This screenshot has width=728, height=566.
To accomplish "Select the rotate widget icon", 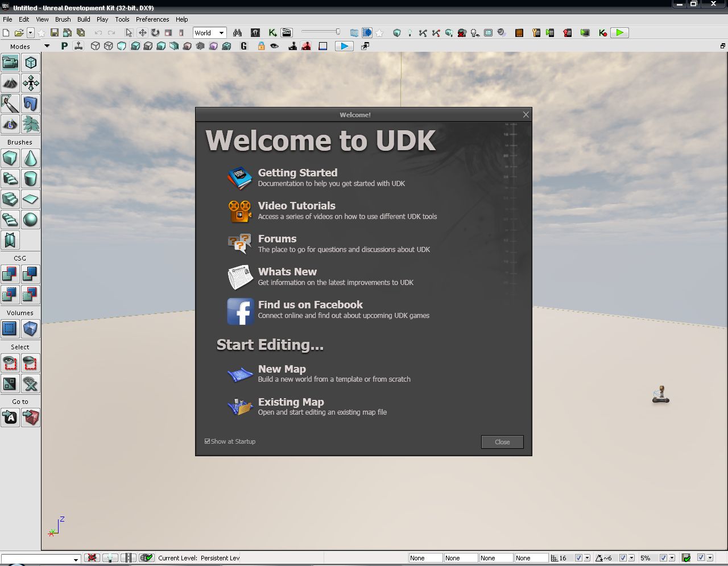I will 155,33.
